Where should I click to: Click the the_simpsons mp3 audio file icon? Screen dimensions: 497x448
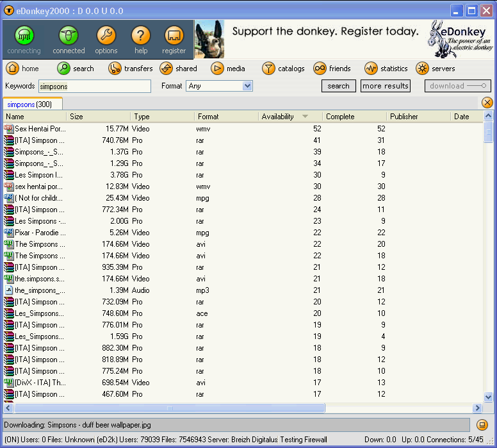[8, 290]
